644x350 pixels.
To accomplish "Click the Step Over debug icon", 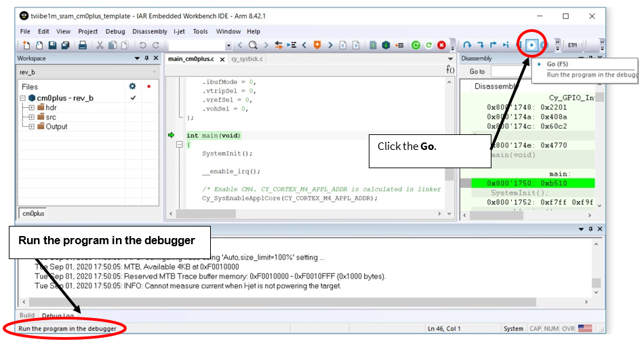I will pos(467,45).
